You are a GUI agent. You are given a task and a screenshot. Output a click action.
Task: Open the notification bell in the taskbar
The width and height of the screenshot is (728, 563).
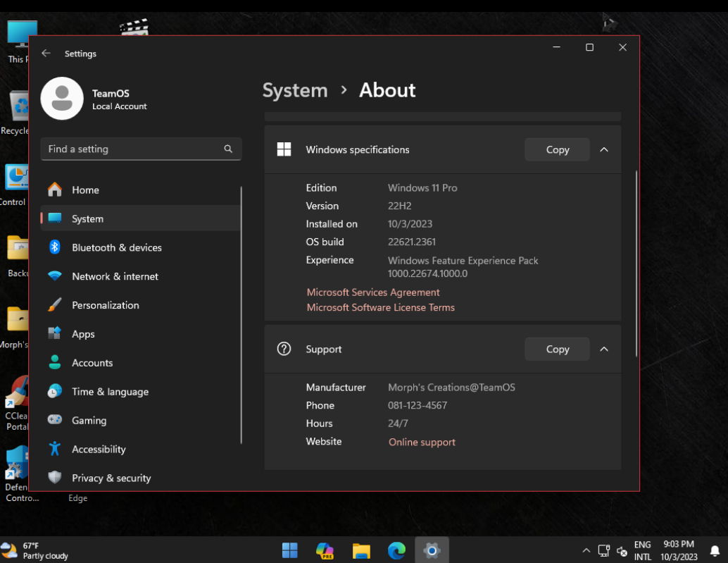click(715, 551)
